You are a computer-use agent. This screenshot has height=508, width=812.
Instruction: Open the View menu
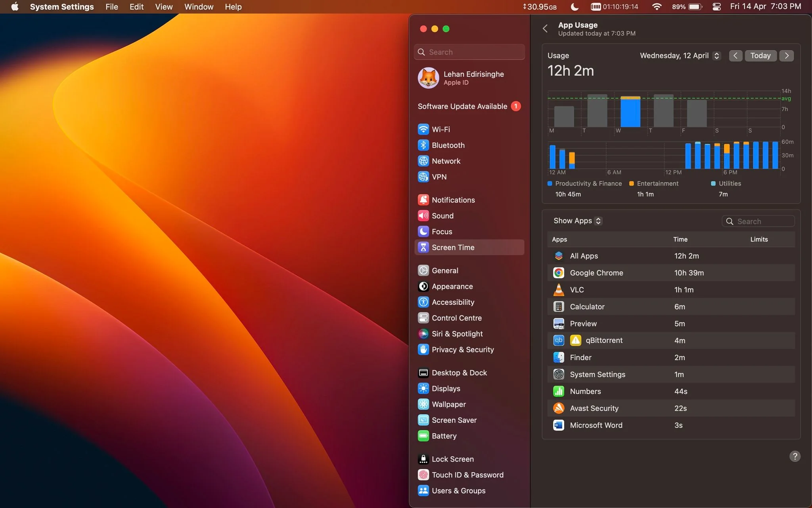pyautogui.click(x=164, y=7)
